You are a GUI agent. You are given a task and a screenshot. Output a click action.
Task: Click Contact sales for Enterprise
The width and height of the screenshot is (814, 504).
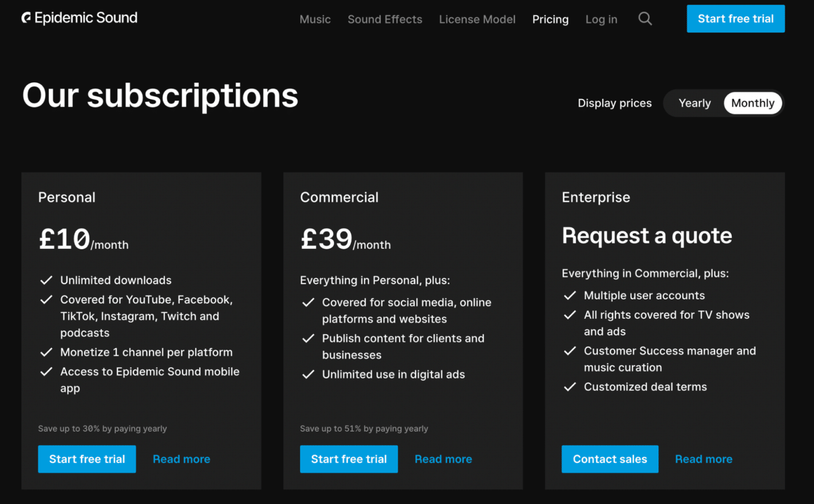pos(610,459)
